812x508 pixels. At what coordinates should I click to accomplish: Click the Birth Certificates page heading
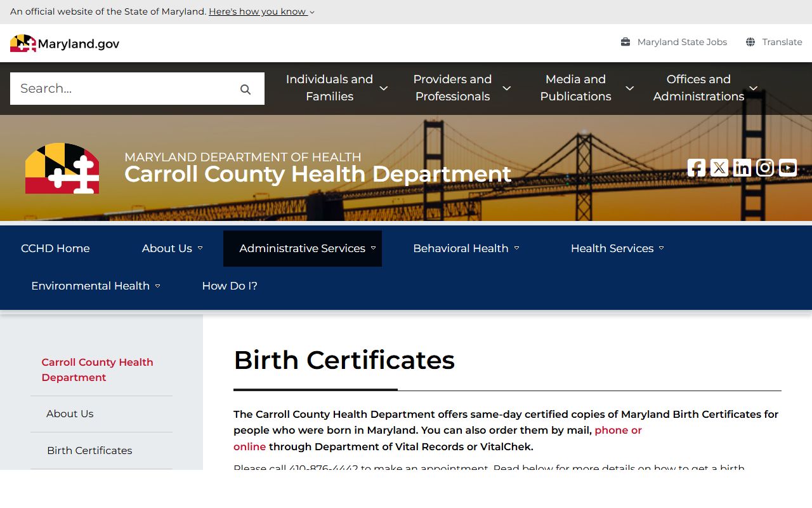coord(344,361)
